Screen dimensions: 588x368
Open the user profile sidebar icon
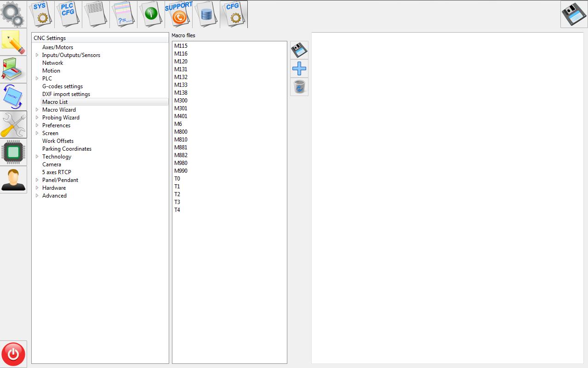coord(13,180)
